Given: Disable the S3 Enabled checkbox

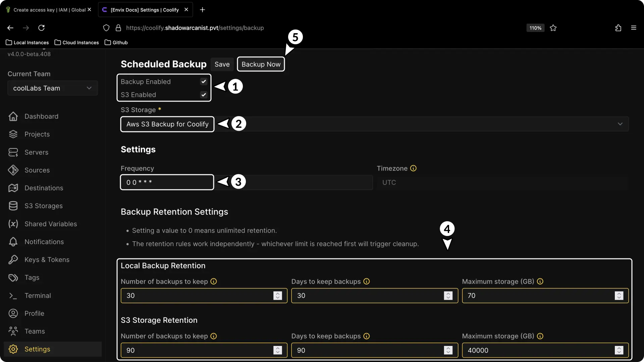Looking at the screenshot, I should tap(204, 95).
